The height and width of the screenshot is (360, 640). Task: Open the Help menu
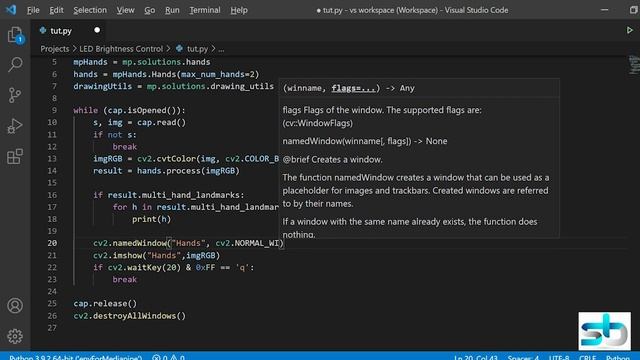[239, 10]
